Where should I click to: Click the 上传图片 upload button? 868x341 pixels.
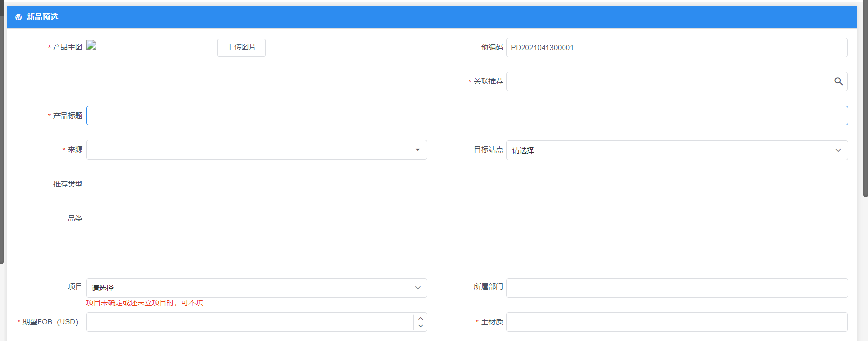(x=242, y=47)
